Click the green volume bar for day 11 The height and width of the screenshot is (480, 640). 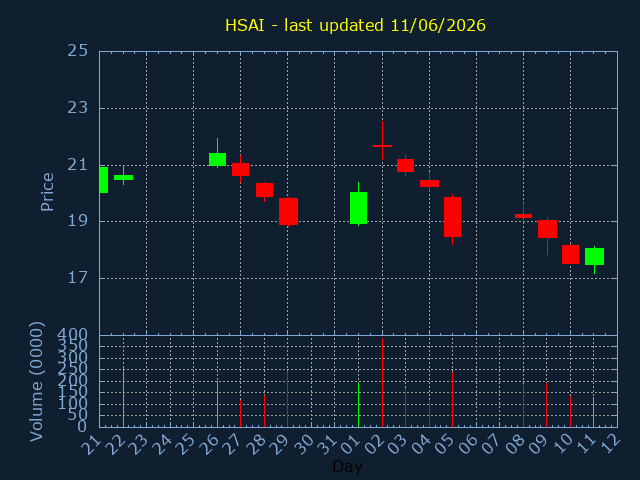click(593, 412)
